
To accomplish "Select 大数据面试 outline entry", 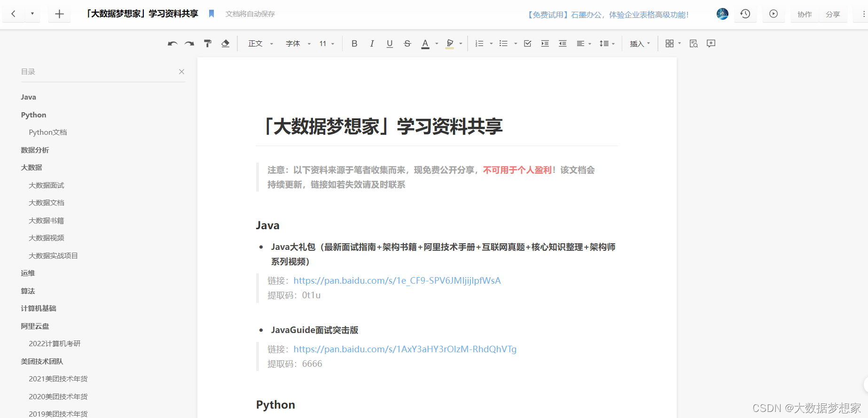I will click(x=46, y=186).
